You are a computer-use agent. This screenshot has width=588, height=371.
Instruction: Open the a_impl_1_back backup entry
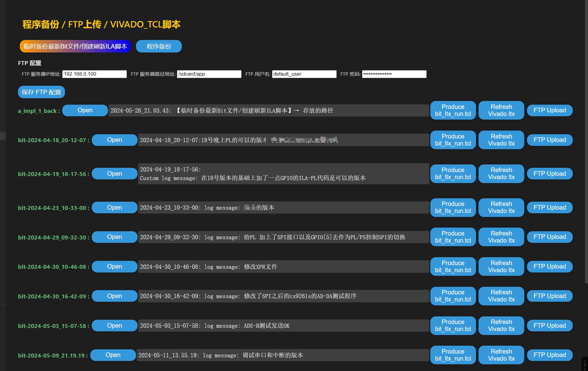[85, 110]
